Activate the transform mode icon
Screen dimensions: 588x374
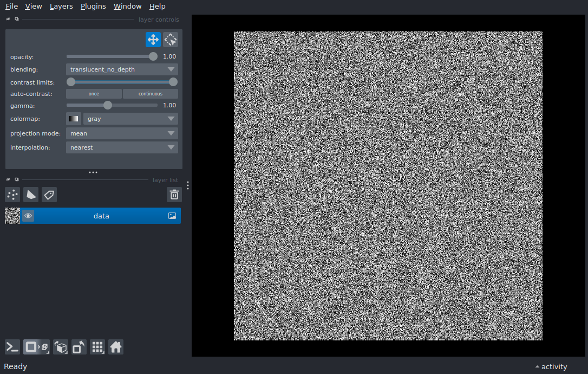tap(171, 40)
